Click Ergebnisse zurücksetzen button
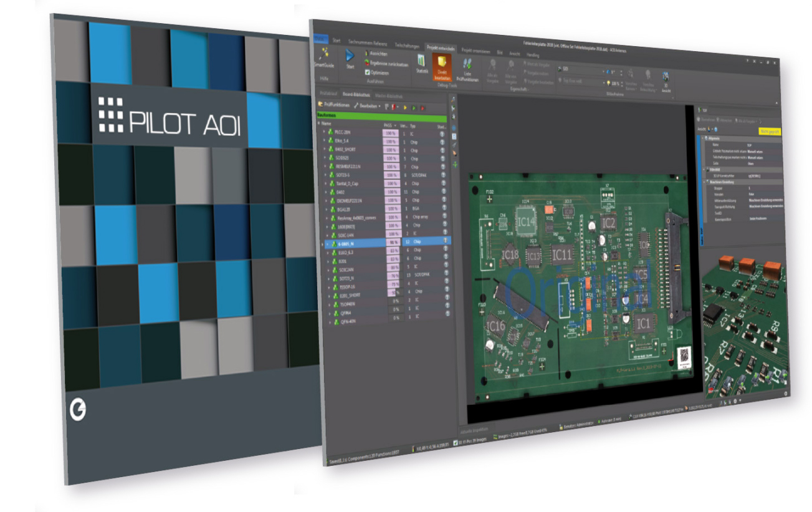The image size is (812, 512). (x=366, y=64)
